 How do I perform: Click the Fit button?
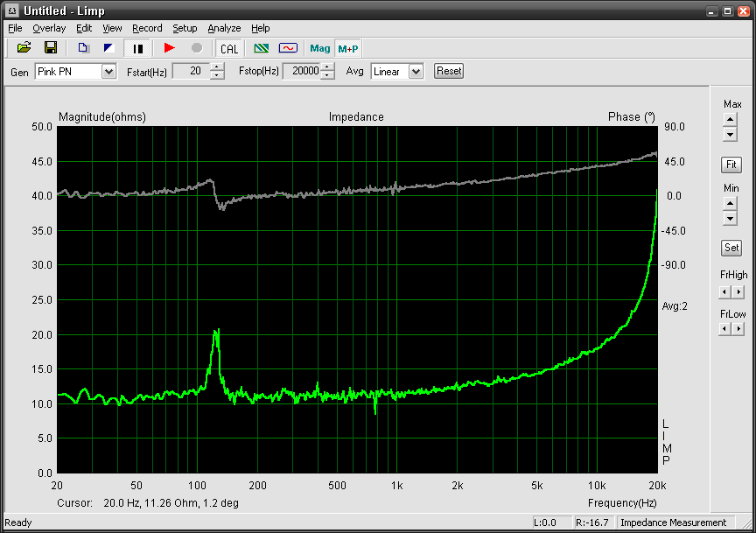(x=731, y=165)
